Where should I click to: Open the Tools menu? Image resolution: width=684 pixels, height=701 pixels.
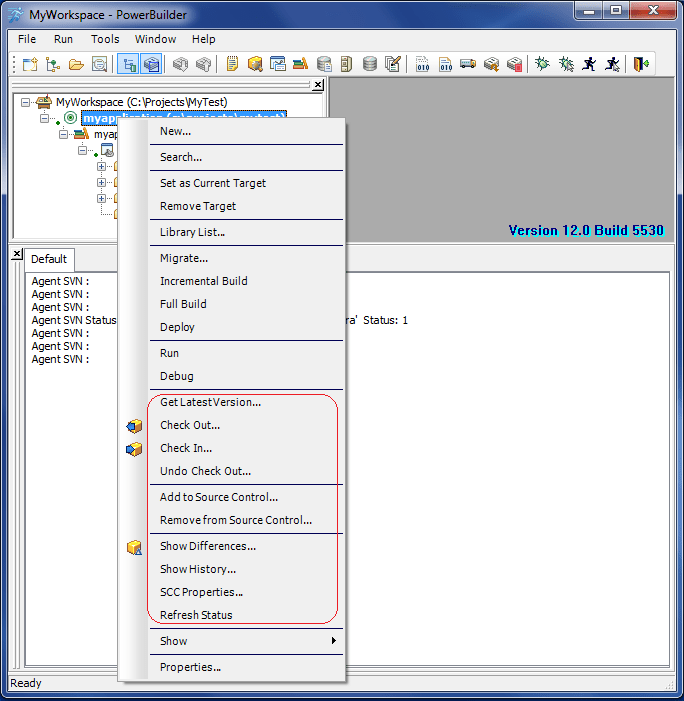105,39
